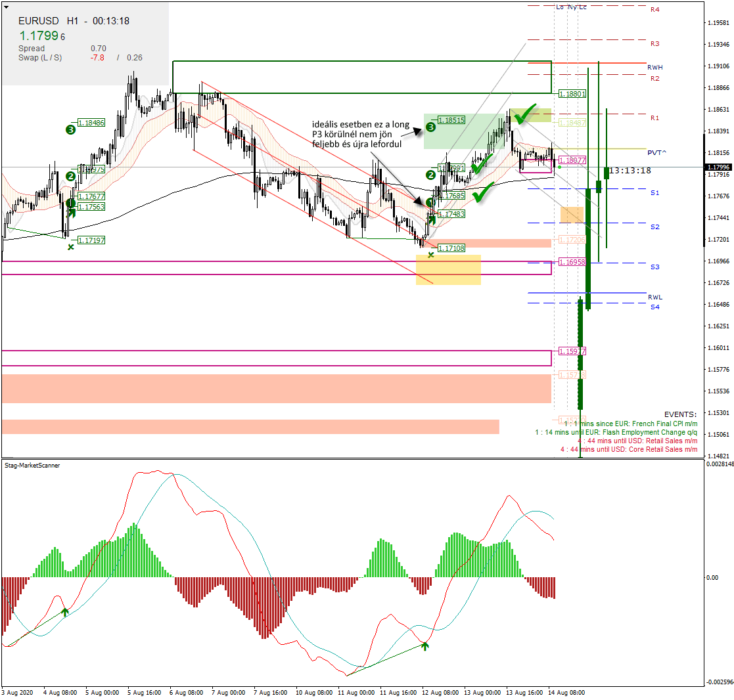Click the green arrow icon below 1.17563
Screen dimensions: 734x700
(71, 211)
